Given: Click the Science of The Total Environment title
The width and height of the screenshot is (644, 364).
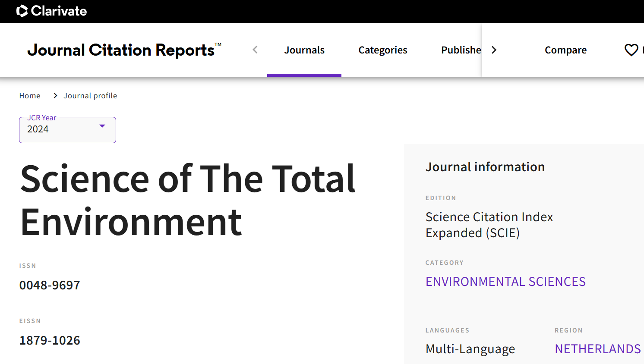Looking at the screenshot, I should click(x=188, y=201).
